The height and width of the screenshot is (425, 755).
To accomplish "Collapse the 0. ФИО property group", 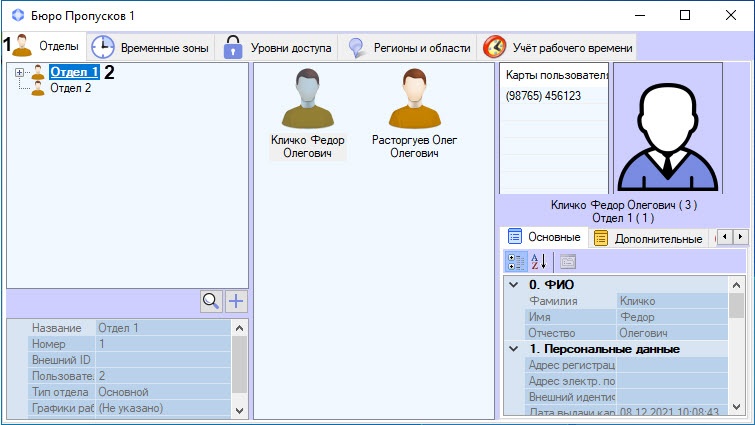I will pos(514,285).
